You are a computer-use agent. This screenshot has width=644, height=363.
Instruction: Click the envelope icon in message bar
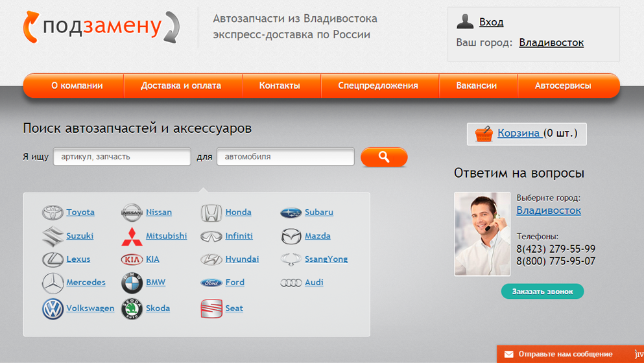(508, 354)
